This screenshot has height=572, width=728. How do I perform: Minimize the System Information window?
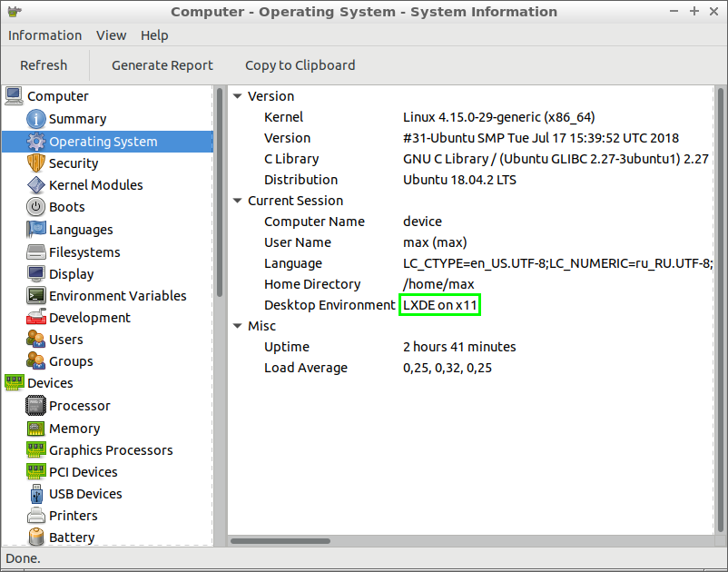(674, 11)
